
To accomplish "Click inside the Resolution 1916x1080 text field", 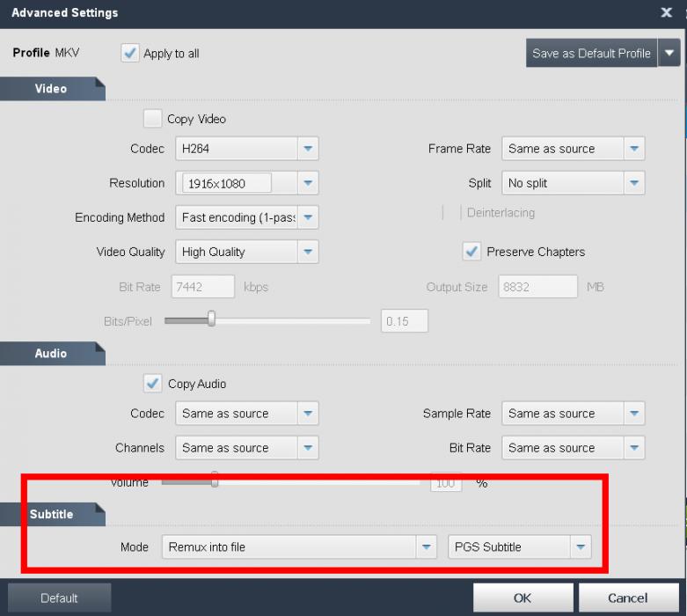I will point(226,183).
